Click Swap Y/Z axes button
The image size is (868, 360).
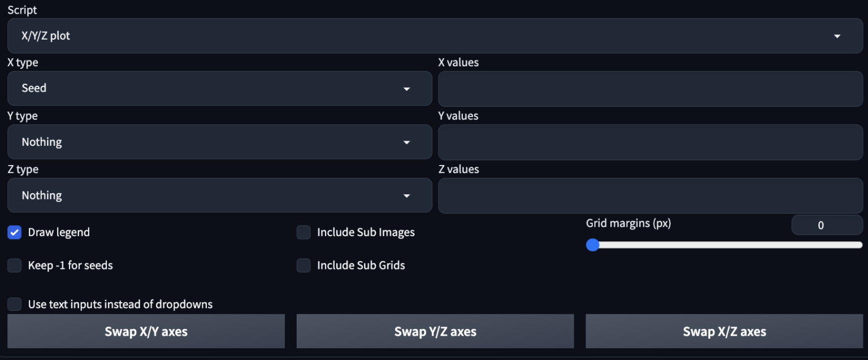[435, 332]
